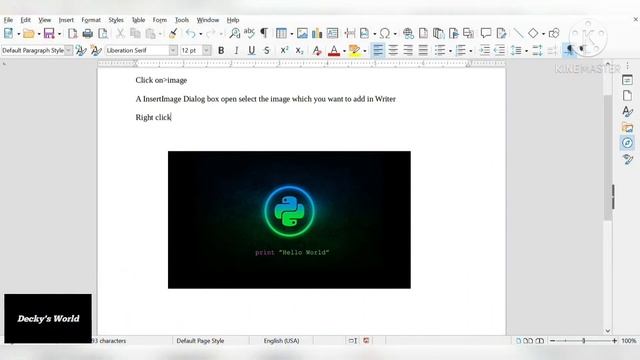Expand the special character dropdown arrow

click(x=395, y=34)
